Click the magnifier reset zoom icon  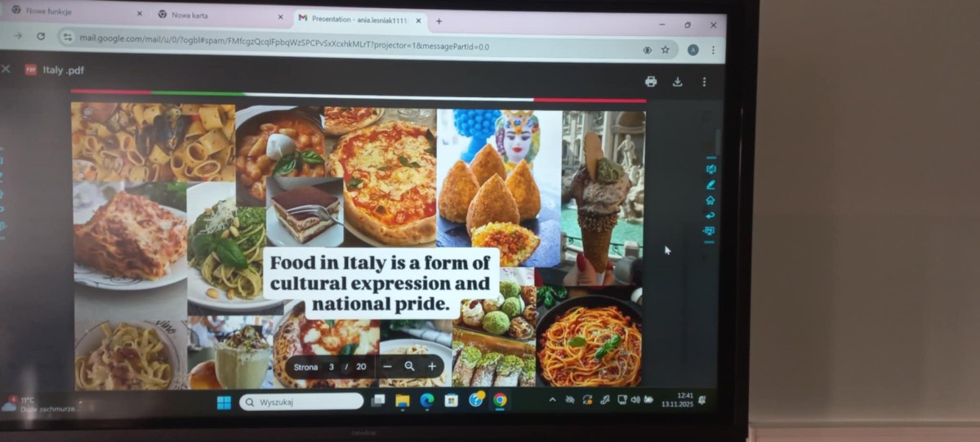click(x=409, y=367)
